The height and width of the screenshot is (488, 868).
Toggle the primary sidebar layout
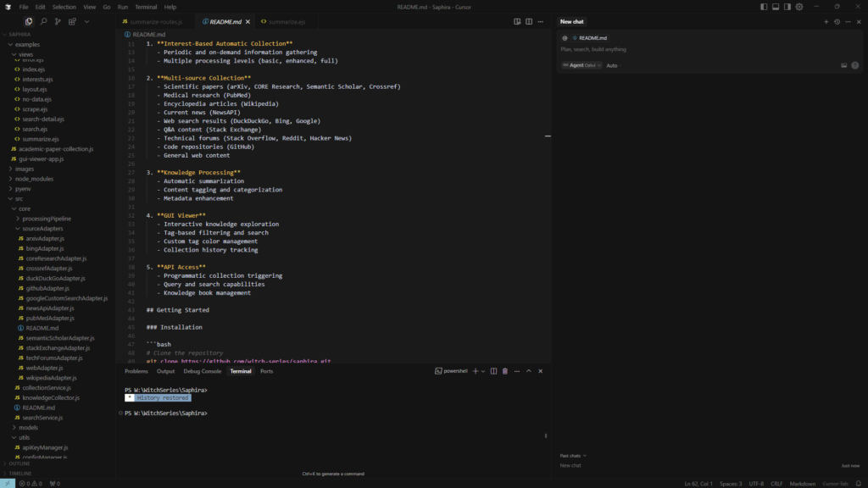[x=764, y=7]
